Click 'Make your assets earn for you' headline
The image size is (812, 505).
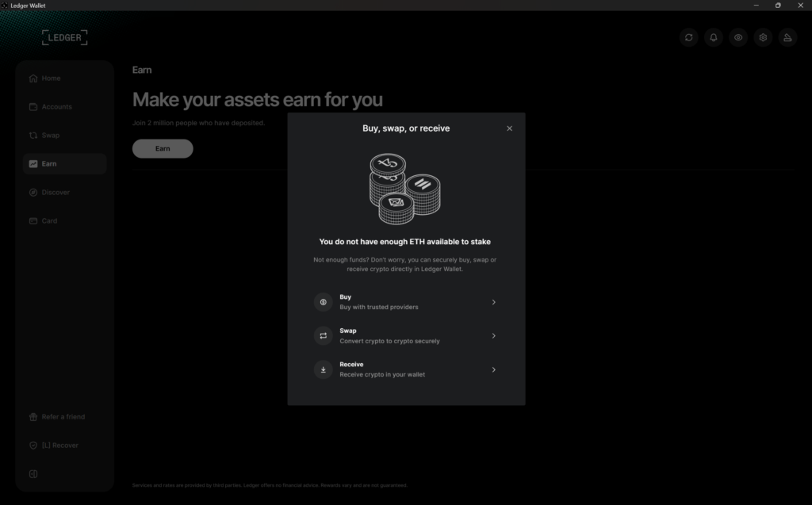tap(258, 99)
